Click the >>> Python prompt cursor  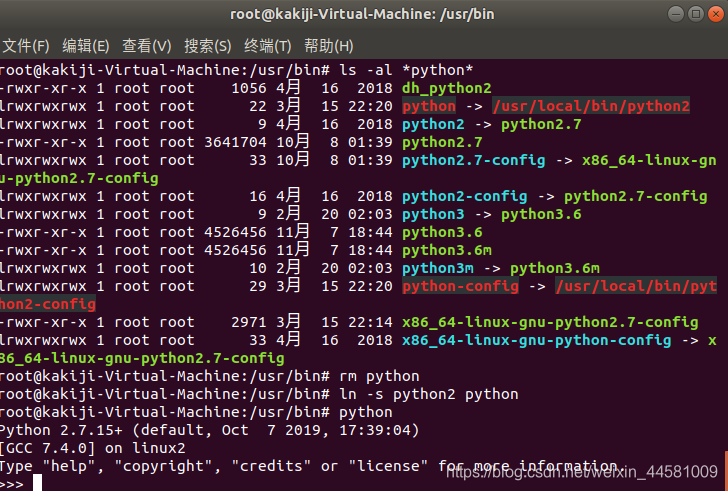37,483
